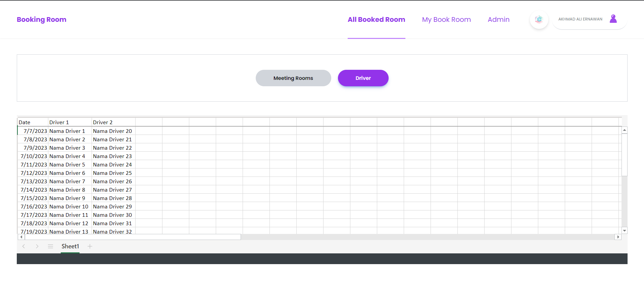Select the Date header cell
This screenshot has width=644, height=296.
coord(33,122)
